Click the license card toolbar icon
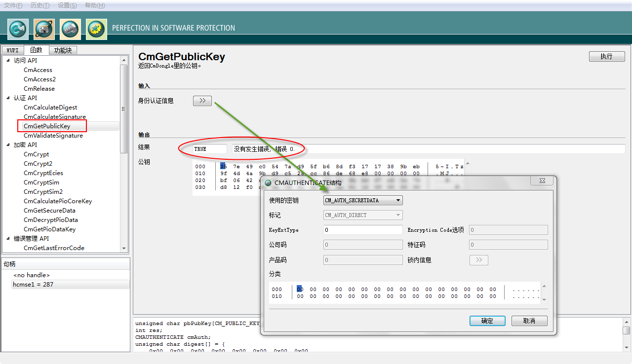This screenshot has width=632, height=364. click(44, 29)
